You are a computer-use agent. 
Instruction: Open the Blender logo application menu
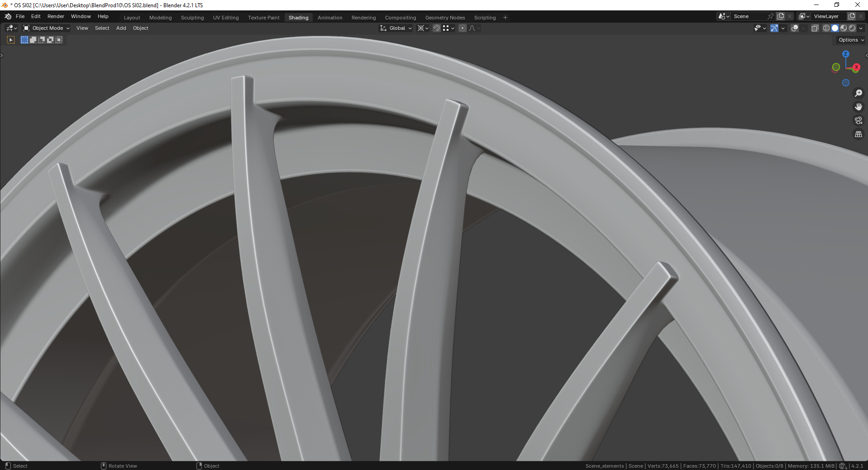[8, 16]
